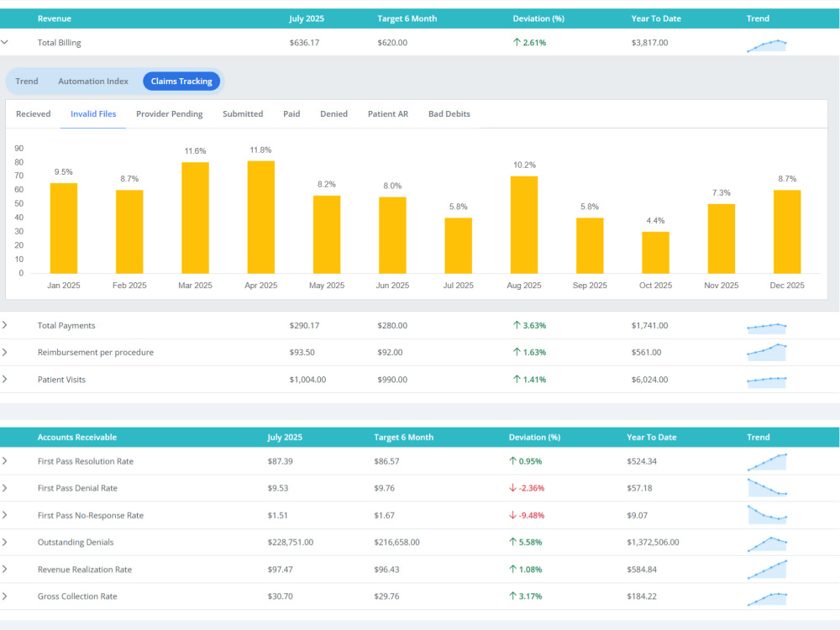
Task: Click the Mar 2025 bar
Action: tap(195, 218)
